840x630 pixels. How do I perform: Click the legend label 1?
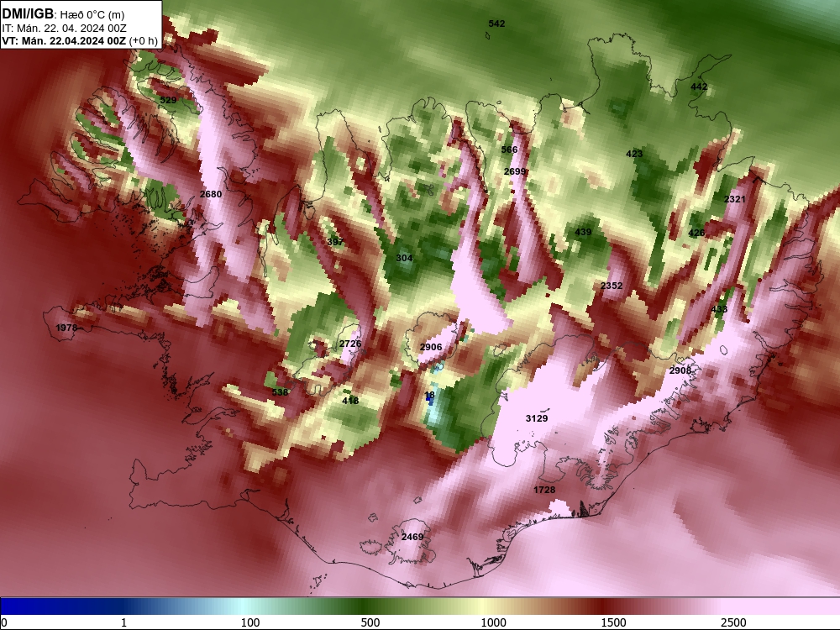coord(123,622)
